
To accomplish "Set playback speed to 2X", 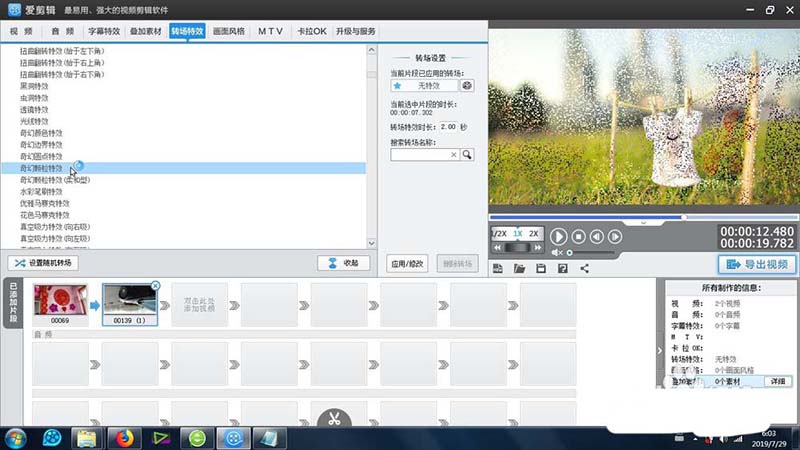I will 534,234.
